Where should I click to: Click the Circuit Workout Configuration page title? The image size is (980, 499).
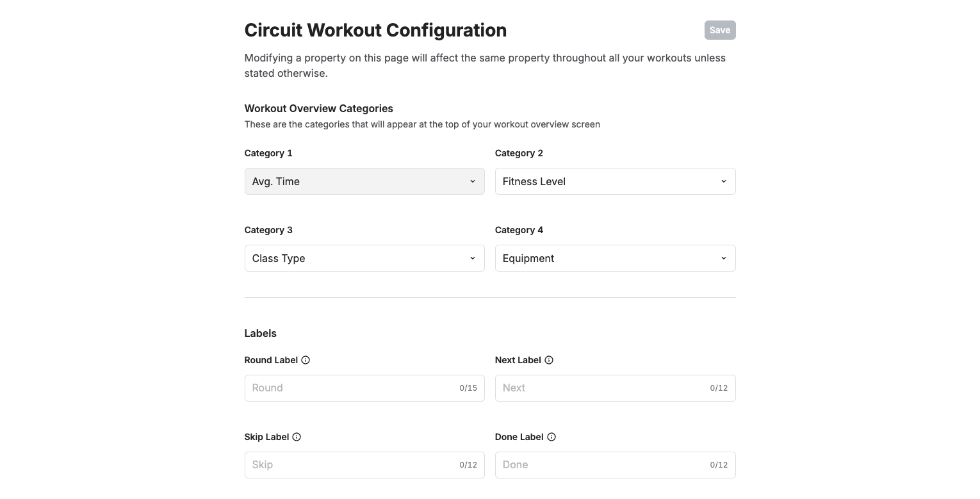(x=375, y=30)
